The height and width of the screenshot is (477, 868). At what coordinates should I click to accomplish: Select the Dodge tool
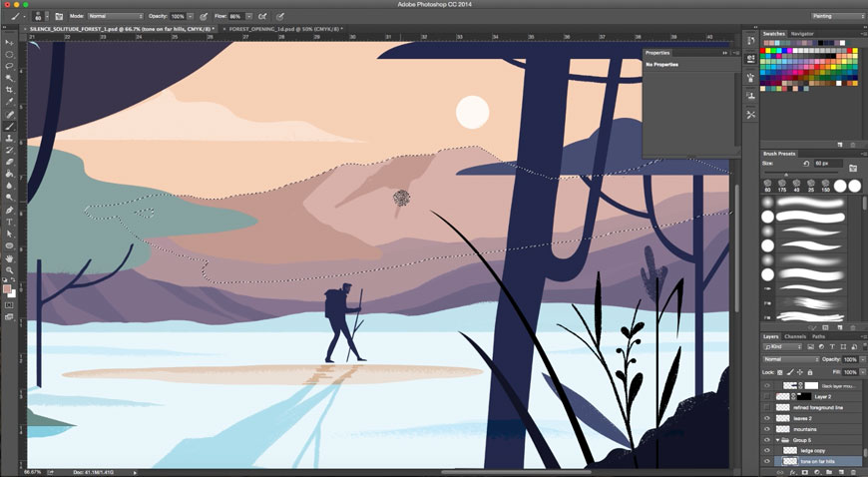pyautogui.click(x=9, y=198)
